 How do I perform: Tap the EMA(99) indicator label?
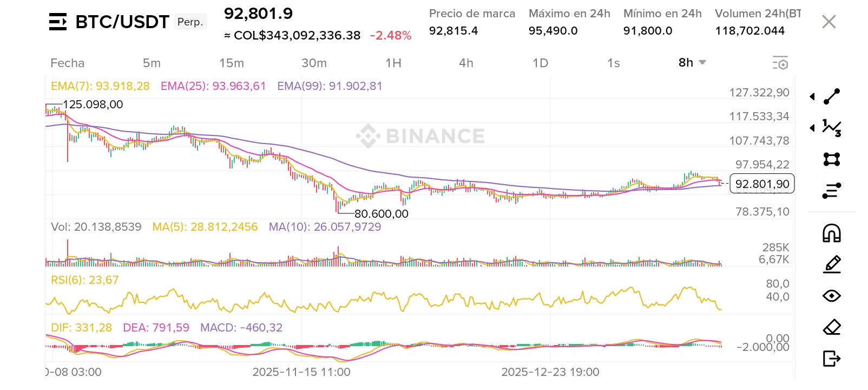(330, 86)
